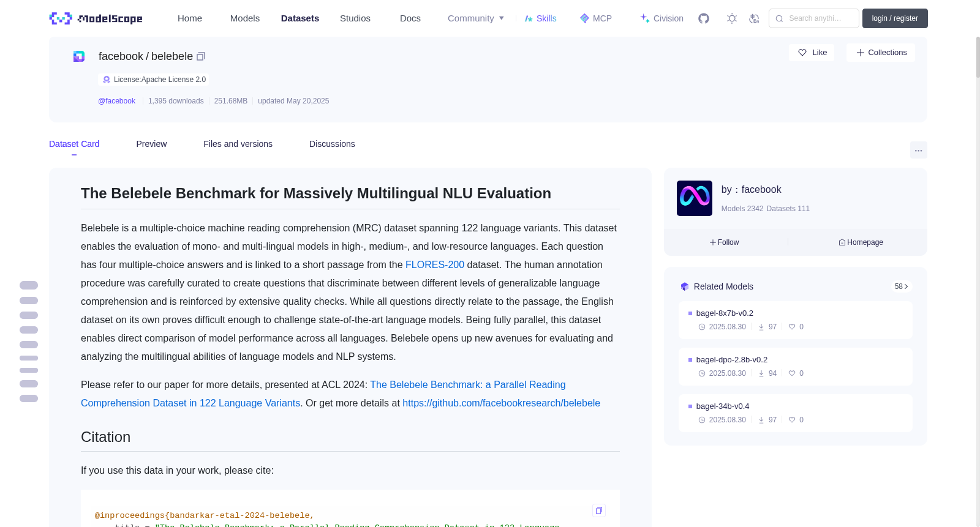Switch to Files and versions tab
980x527 pixels.
click(x=238, y=144)
